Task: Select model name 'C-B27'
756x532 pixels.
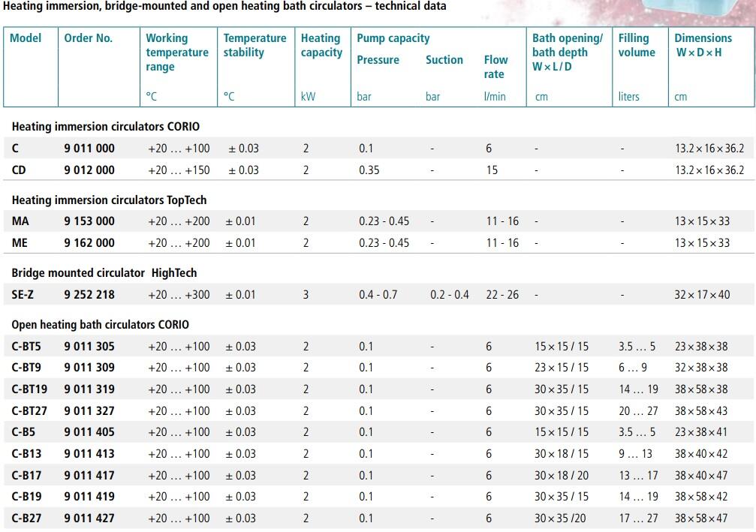Action: click(26, 518)
